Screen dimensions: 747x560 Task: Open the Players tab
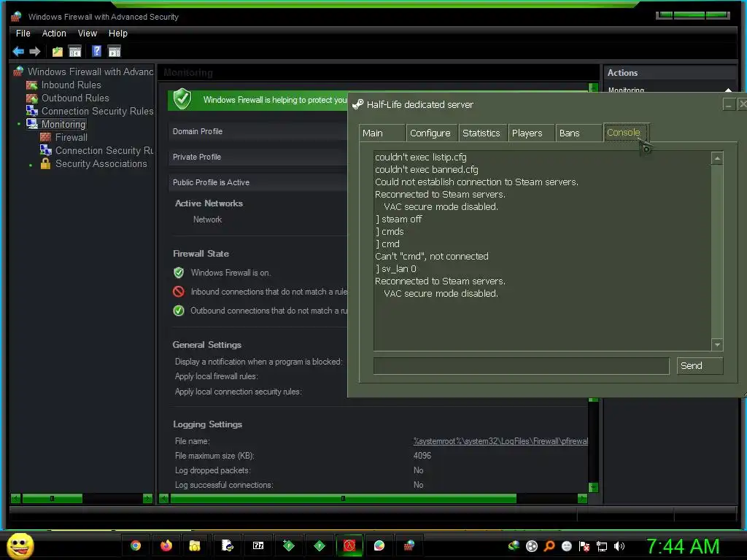pyautogui.click(x=530, y=133)
